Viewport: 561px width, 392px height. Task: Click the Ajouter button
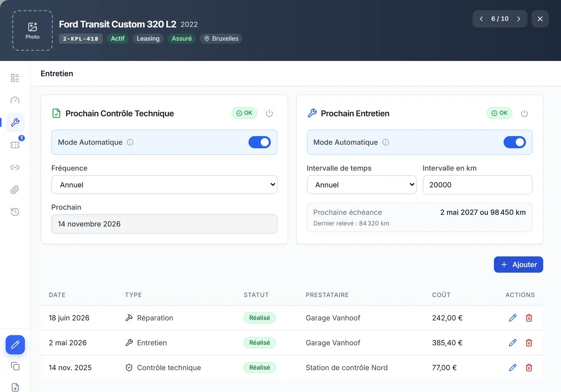click(518, 264)
